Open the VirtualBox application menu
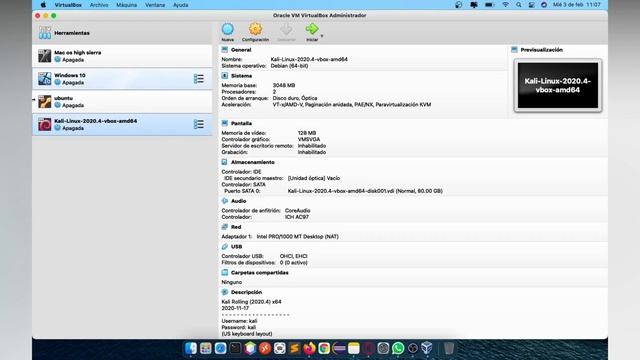Viewport: 640px width, 360px height. 68,5
